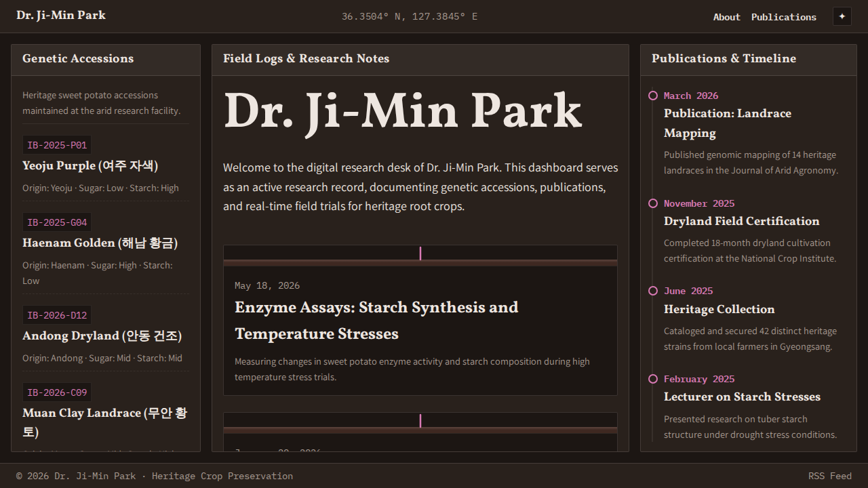Click the Dr. Ji-Min Park site title
Screen dimensions: 868x488
pos(61,15)
